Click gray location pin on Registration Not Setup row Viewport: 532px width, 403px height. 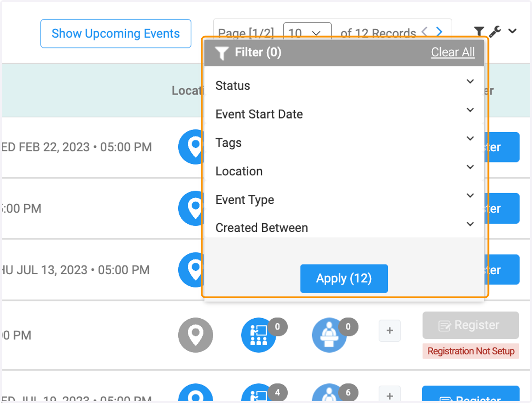(x=196, y=335)
